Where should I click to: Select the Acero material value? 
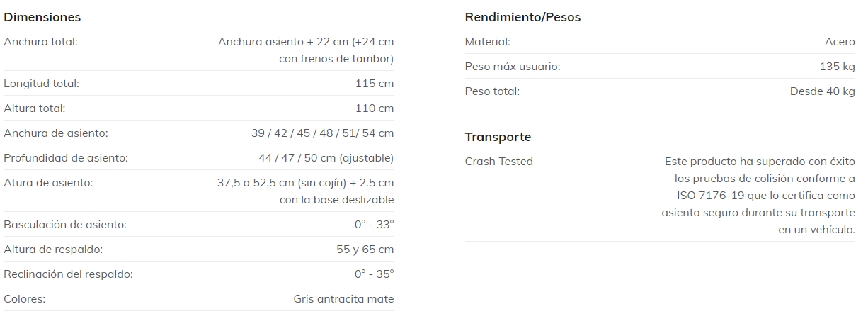[840, 42]
